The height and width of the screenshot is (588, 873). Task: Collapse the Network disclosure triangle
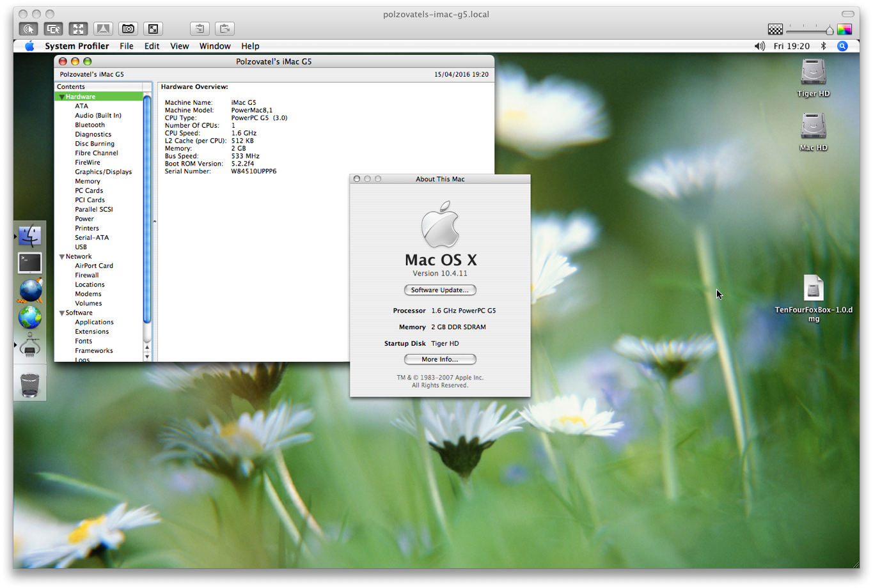tap(62, 257)
